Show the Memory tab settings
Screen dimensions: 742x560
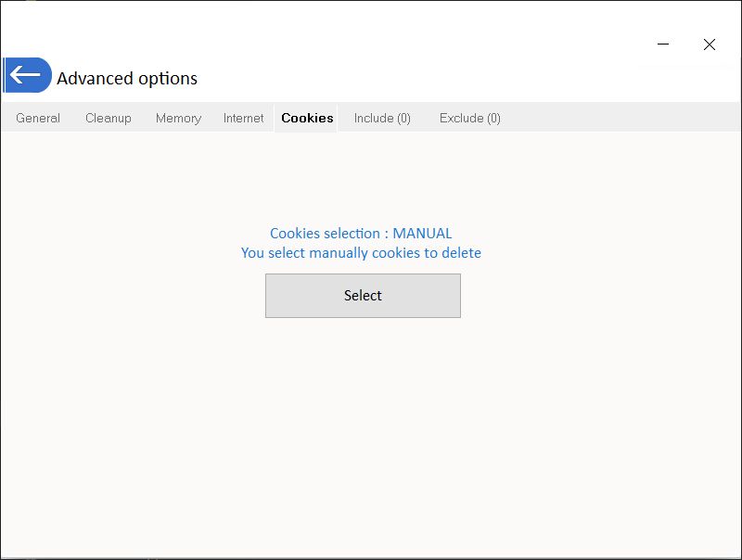(178, 118)
